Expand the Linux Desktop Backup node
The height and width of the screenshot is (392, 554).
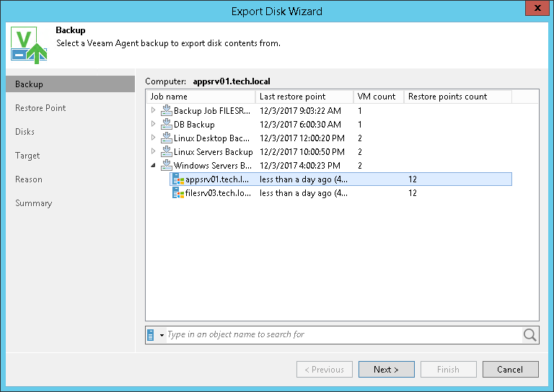[154, 138]
